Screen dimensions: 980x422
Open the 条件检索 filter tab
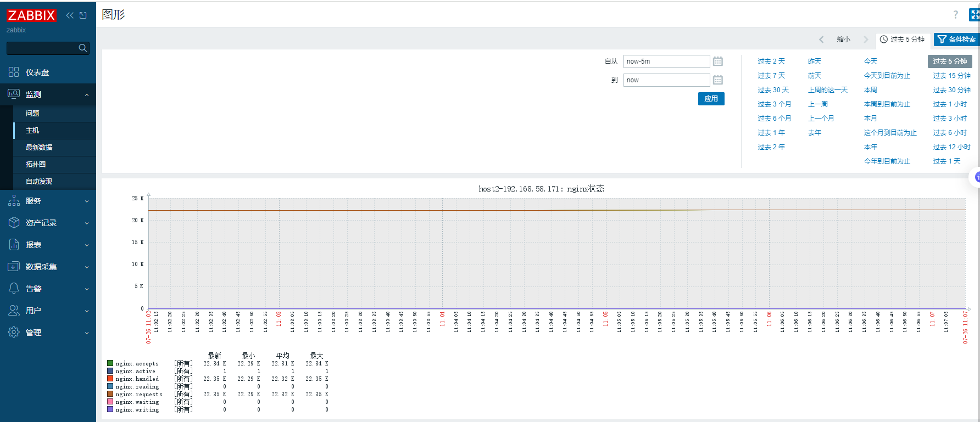[956, 40]
